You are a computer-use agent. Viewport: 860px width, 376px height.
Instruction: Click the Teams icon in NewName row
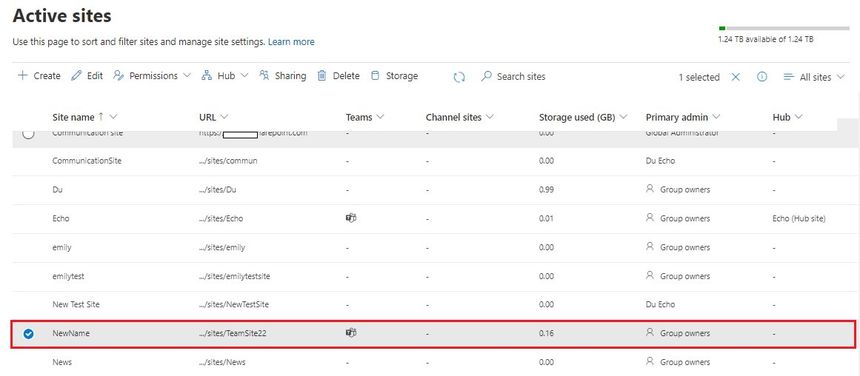[351, 333]
